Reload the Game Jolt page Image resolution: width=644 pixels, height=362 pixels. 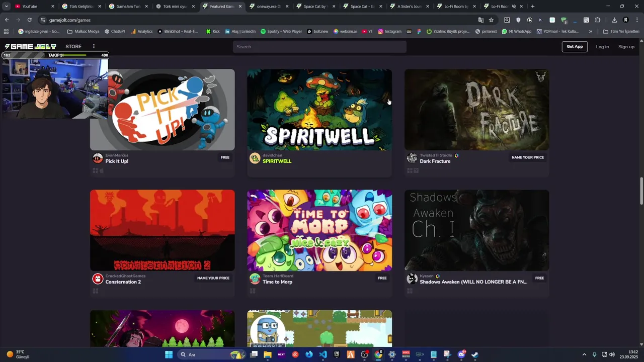click(30, 20)
